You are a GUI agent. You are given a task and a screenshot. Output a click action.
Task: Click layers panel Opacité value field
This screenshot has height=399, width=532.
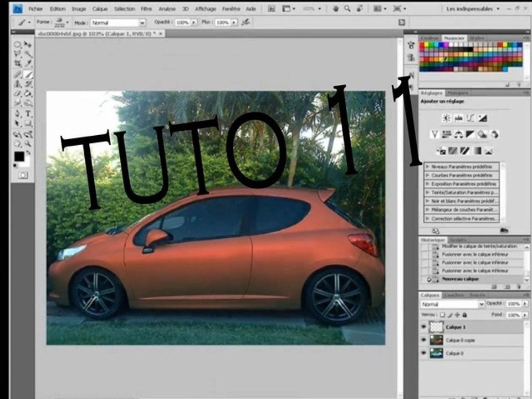tap(513, 304)
